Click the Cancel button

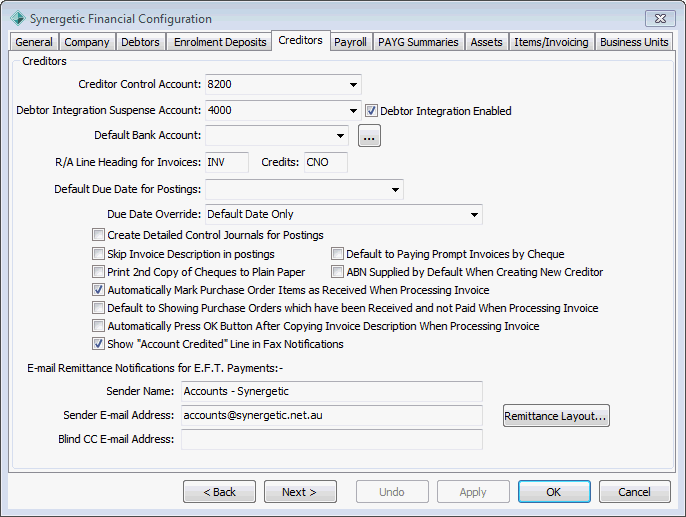(634, 492)
